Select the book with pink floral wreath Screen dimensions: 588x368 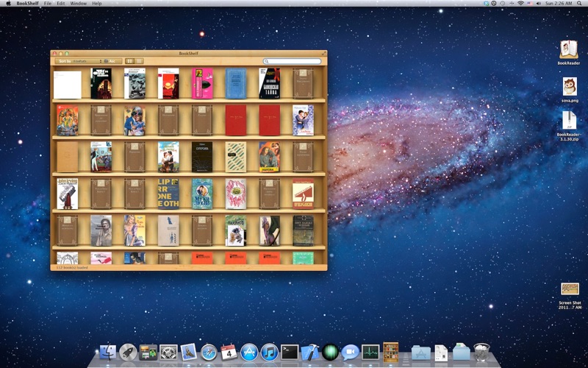(236, 194)
